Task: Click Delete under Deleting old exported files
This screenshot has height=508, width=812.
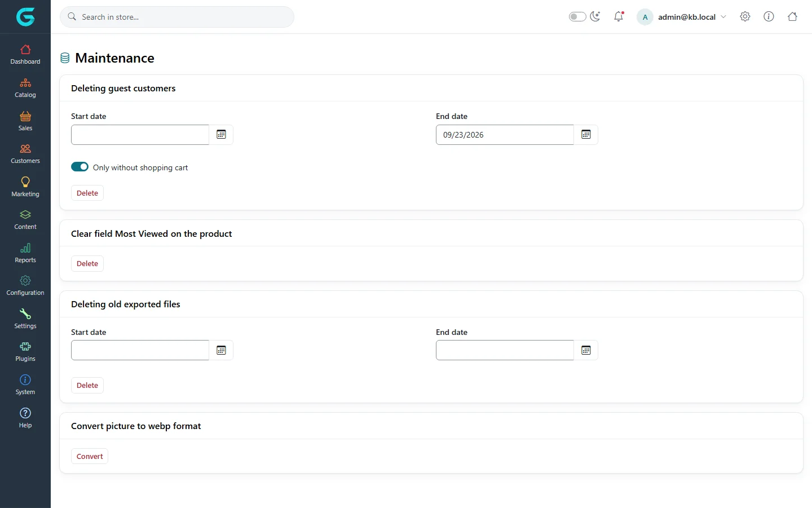Action: coord(87,385)
